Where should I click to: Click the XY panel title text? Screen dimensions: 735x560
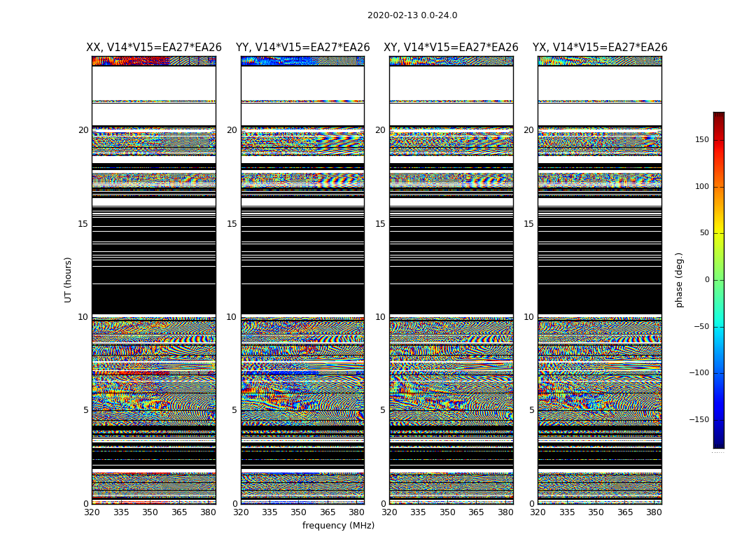coord(451,48)
